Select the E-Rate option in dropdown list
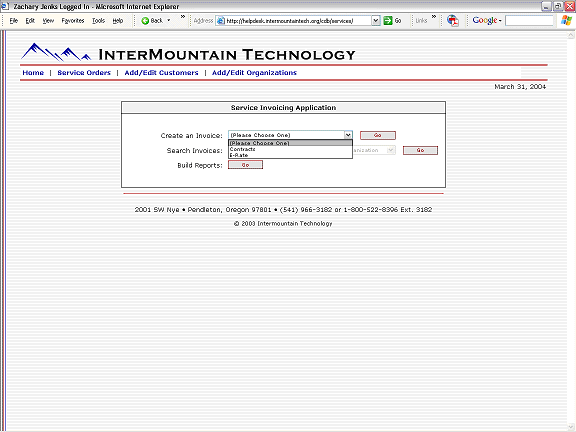The width and height of the screenshot is (576, 432). [x=290, y=155]
